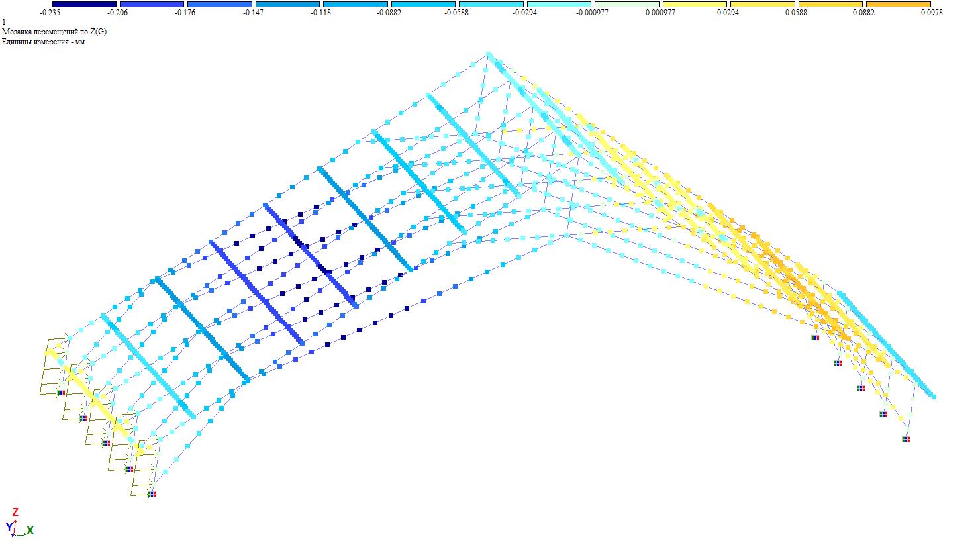Select the legend value -0.206
Image resolution: width=980 pixels, height=549 pixels.
click(x=117, y=13)
